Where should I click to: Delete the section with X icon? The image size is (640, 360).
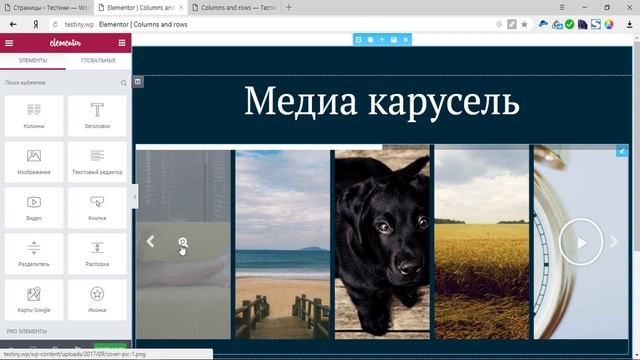pos(406,40)
